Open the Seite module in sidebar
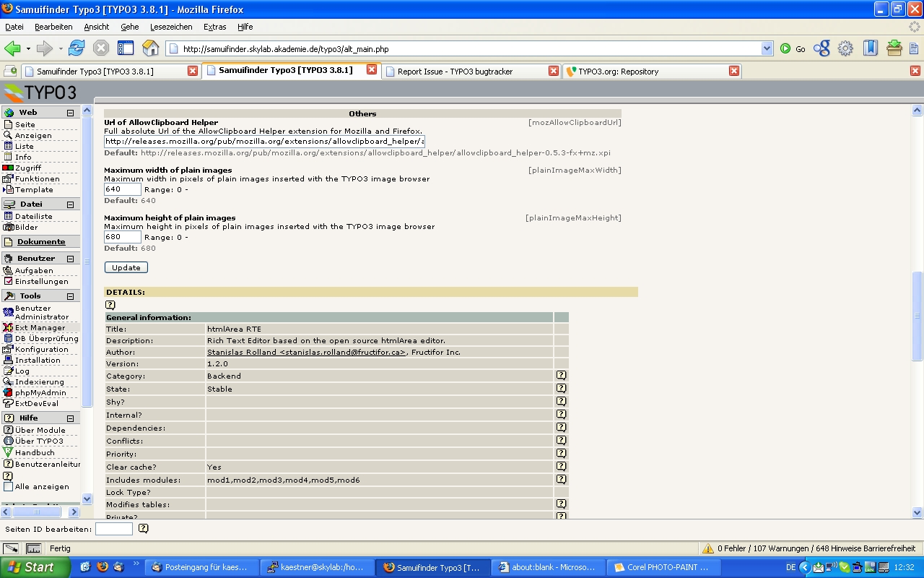Image resolution: width=924 pixels, height=578 pixels. click(25, 124)
